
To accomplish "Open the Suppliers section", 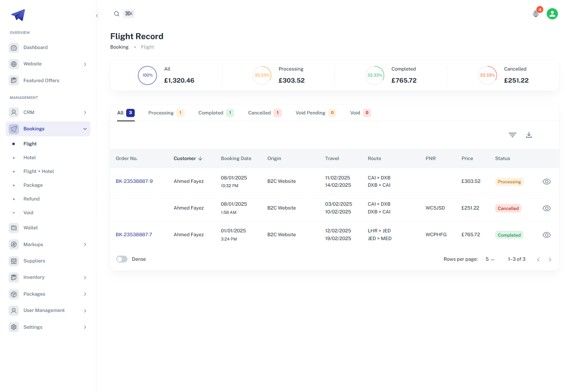I will point(48,261).
